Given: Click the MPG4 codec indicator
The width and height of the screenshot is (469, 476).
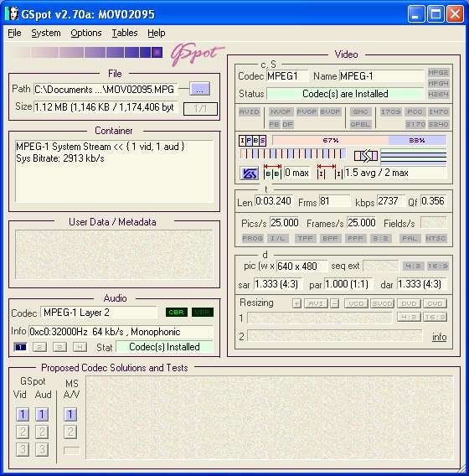Looking at the screenshot, I should coord(438,83).
